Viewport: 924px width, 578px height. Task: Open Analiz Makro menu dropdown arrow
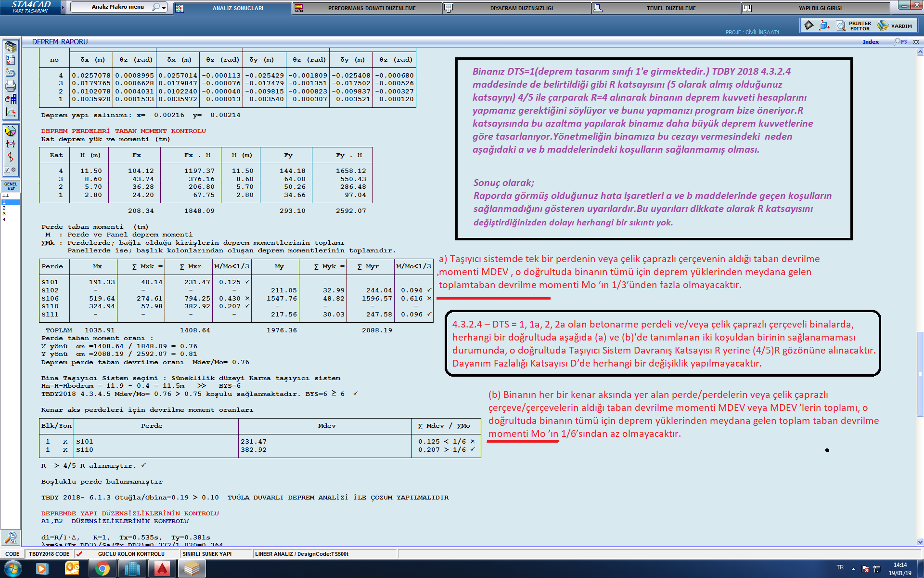164,8
